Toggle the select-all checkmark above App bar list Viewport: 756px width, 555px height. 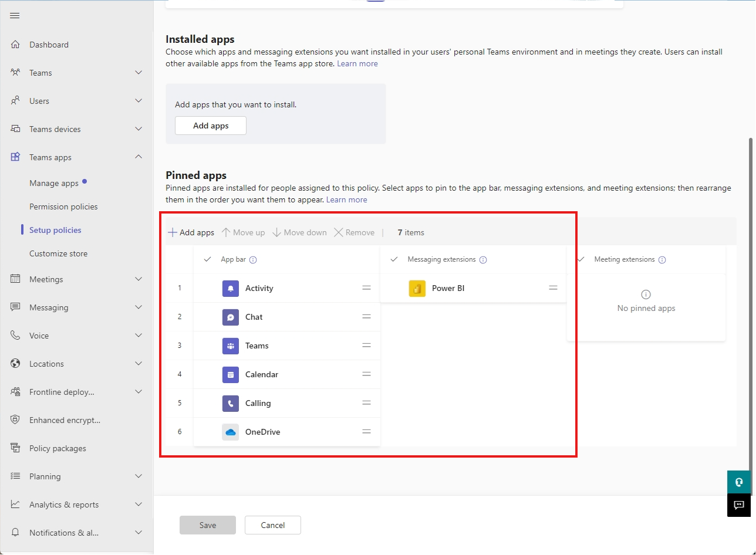(207, 259)
